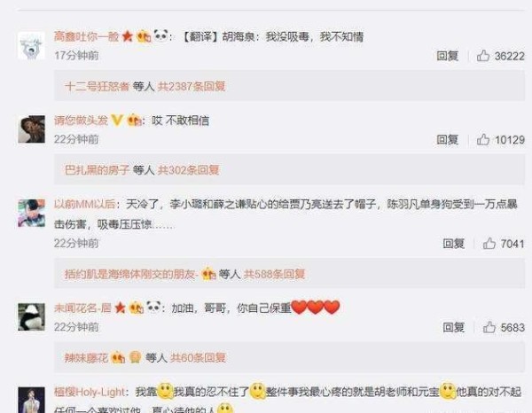Click the panda badge next to 高鑫吐你一脸

click(x=160, y=35)
